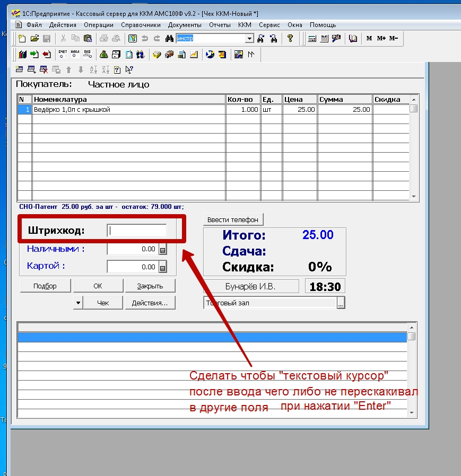The height and width of the screenshot is (476, 461).
Task: Click into the Штрихкод input field
Action: point(137,231)
